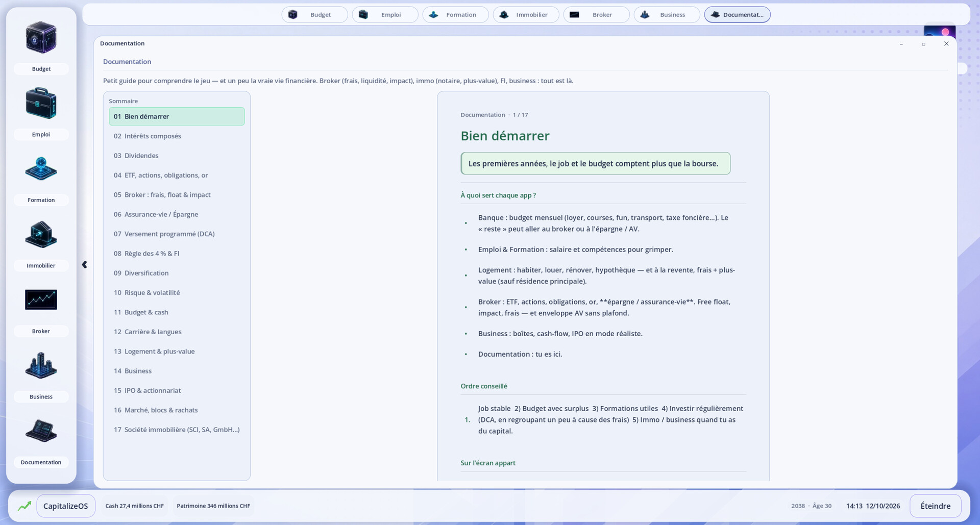Viewport: 980px width, 525px height.
Task: Select the Documentat... tab in top bar
Action: click(737, 15)
